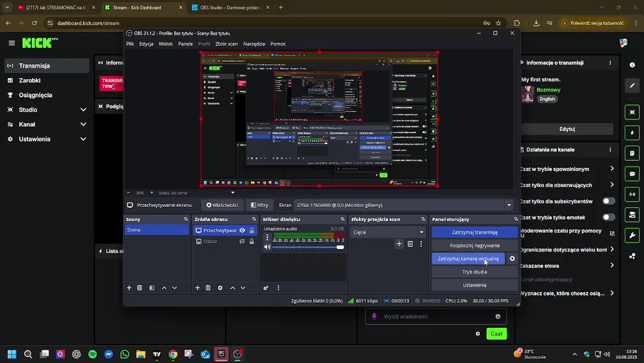Open the Ekran monitor selection dropdown
644x363 pixels.
pyautogui.click(x=404, y=205)
